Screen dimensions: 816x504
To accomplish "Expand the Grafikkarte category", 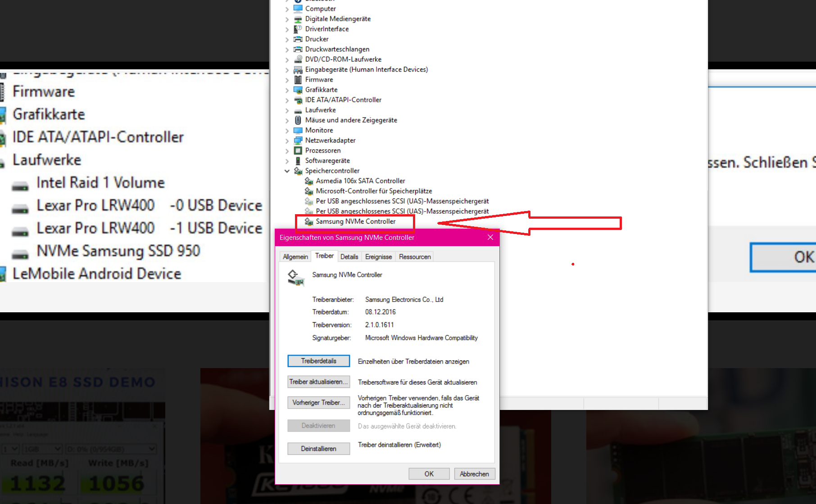I will 287,90.
